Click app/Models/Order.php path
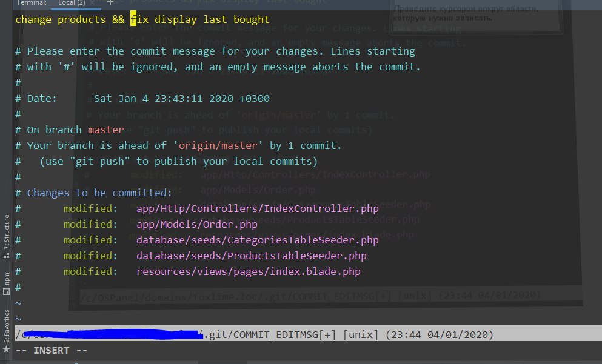The image size is (602, 364). (x=197, y=224)
